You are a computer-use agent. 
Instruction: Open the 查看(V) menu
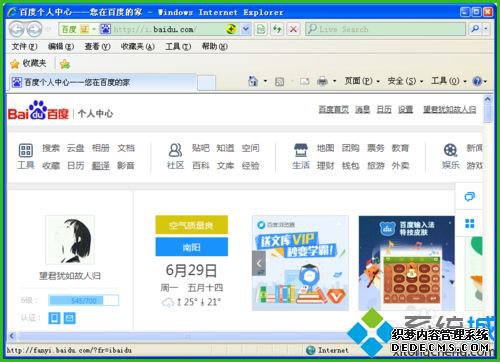tap(97, 46)
